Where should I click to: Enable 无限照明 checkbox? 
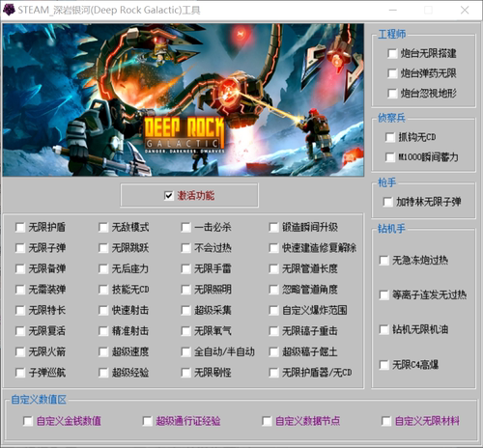[185, 290]
